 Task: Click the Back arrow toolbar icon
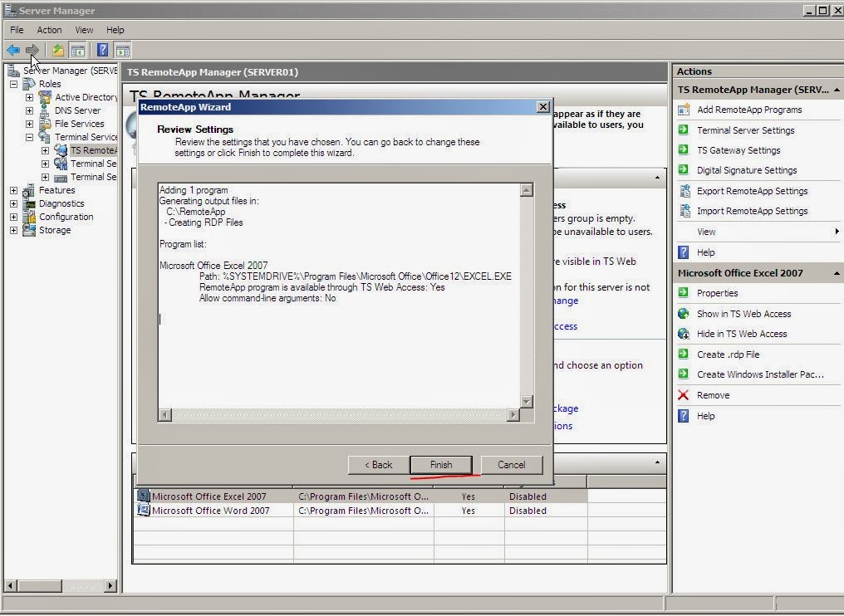(13, 51)
